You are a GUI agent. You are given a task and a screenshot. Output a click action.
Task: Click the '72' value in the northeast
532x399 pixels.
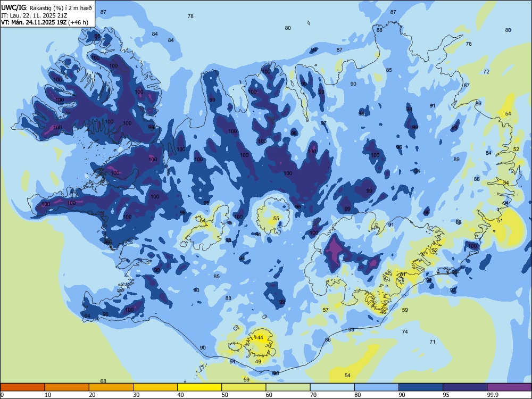[486, 72]
